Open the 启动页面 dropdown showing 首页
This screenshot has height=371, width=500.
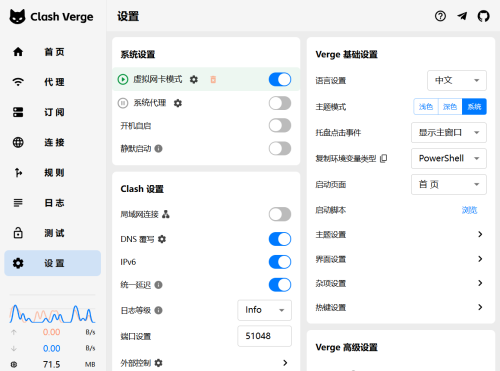coord(449,184)
